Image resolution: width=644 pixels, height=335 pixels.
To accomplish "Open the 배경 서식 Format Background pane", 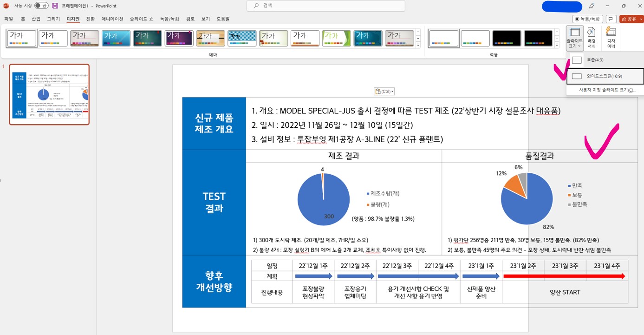I will (x=591, y=36).
